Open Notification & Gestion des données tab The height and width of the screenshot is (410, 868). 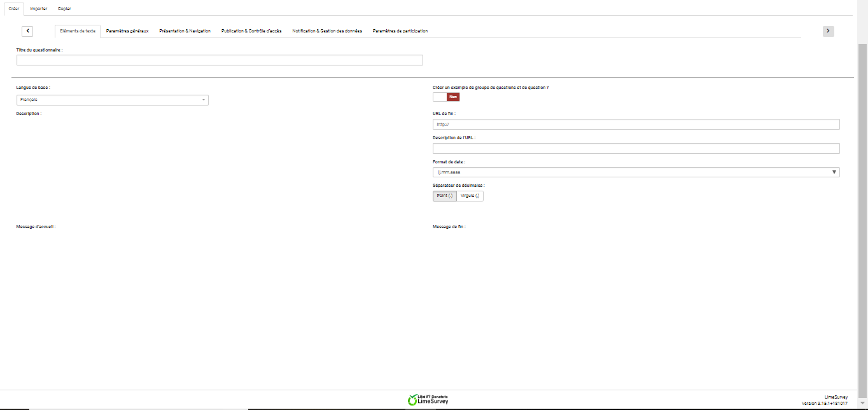[327, 31]
